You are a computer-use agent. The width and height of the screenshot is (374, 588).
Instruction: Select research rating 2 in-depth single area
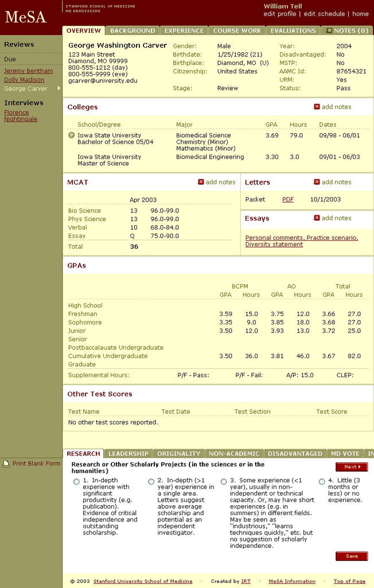[151, 482]
